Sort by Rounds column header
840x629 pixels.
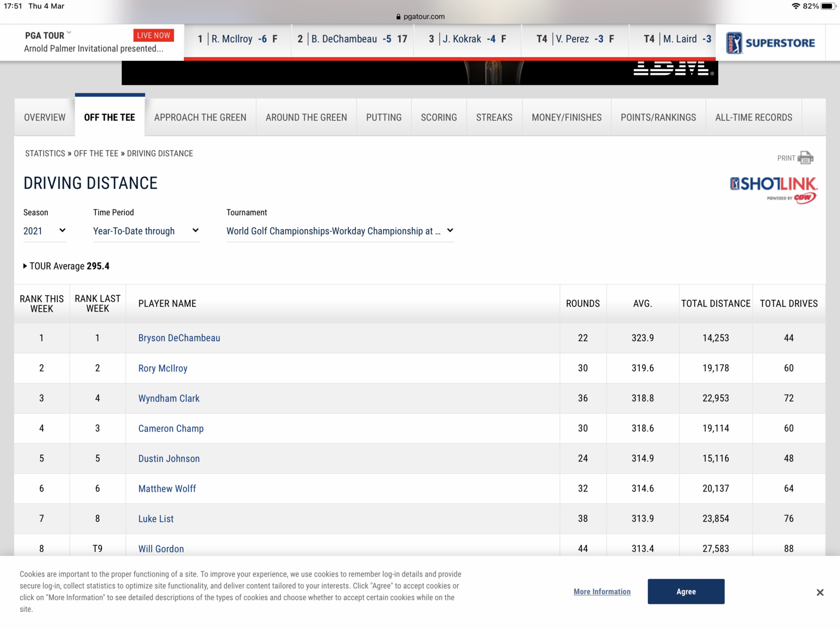click(x=583, y=304)
